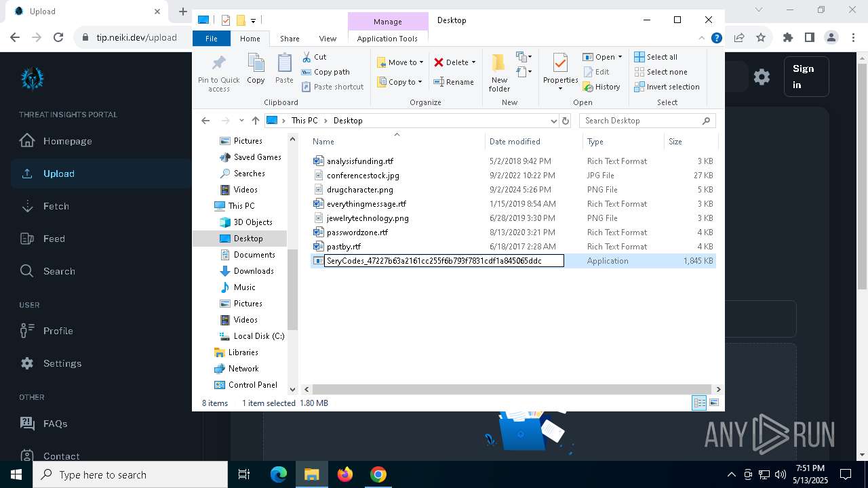Bookmark this page star icon
This screenshot has width=868, height=488.
click(x=761, y=38)
